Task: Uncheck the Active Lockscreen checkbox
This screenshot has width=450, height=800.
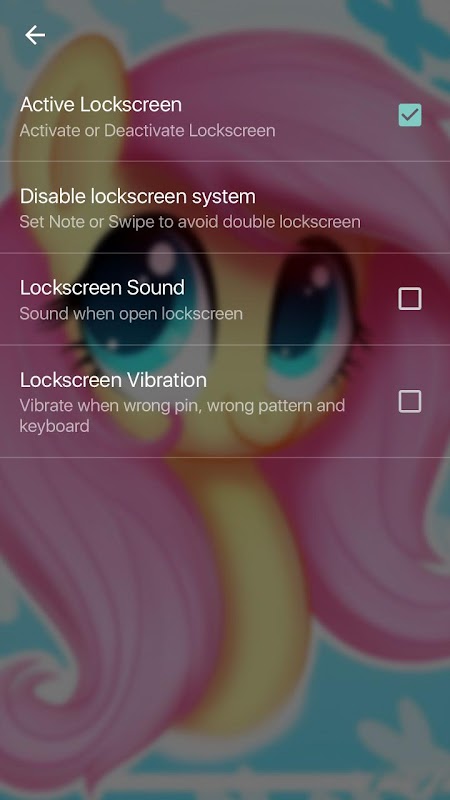Action: point(410,115)
